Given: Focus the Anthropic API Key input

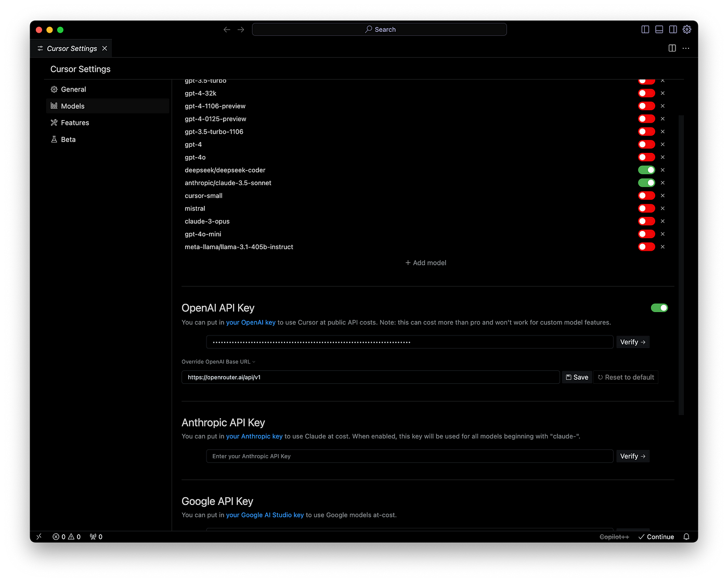Looking at the screenshot, I should [410, 456].
